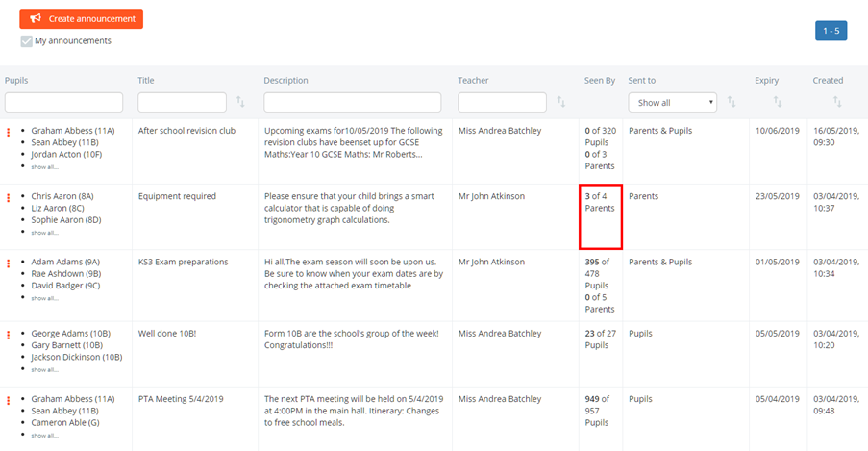
Task: Click the 'Seen By' column header
Action: coord(600,81)
